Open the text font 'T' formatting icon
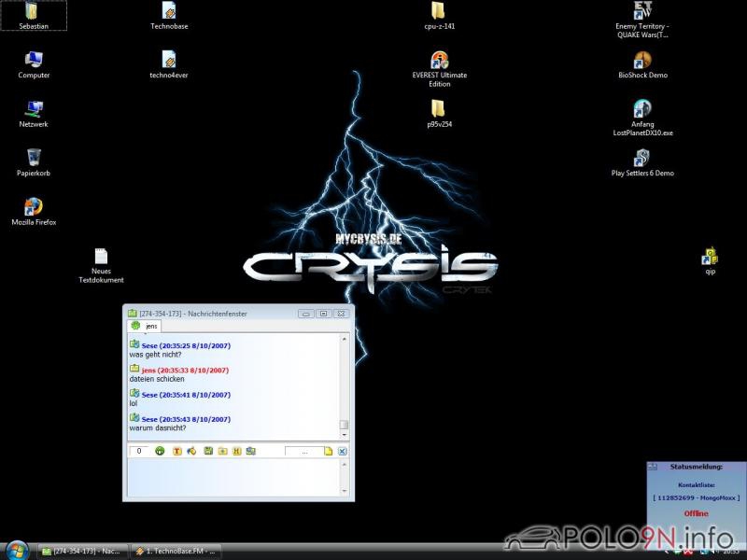 (x=176, y=451)
